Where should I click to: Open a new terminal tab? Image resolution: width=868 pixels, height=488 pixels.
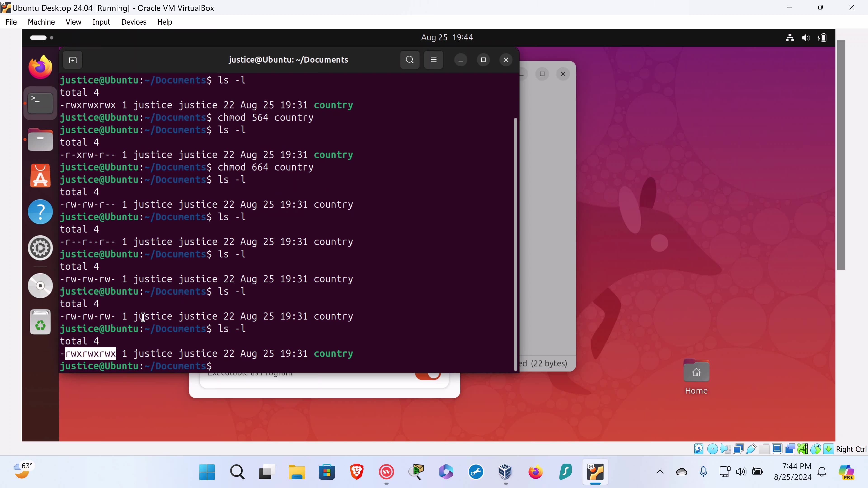pos(72,60)
